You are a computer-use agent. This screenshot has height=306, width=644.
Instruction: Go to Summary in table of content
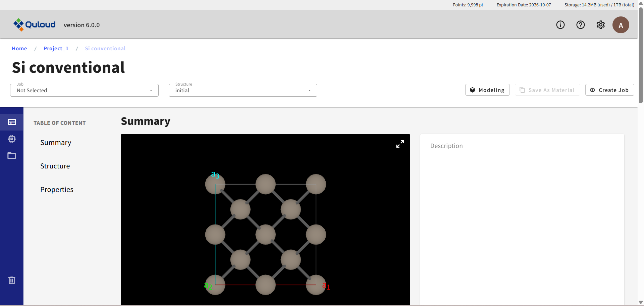[56, 143]
